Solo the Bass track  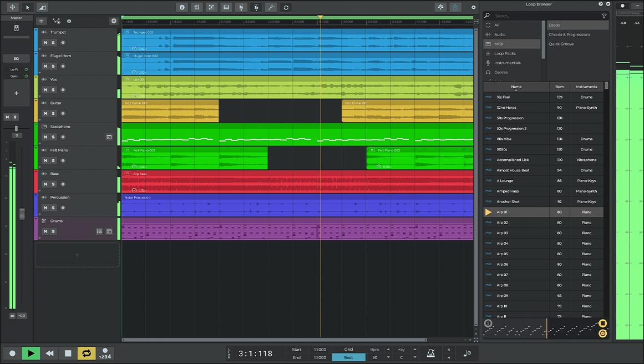[x=53, y=184]
